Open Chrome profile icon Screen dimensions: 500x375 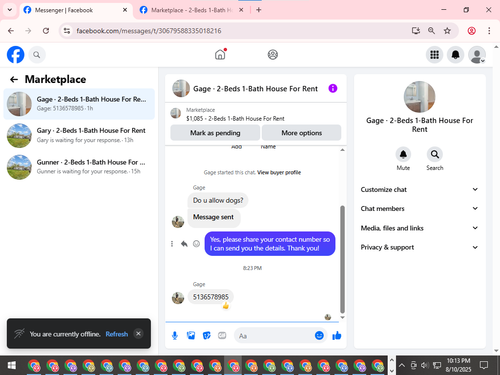471,31
